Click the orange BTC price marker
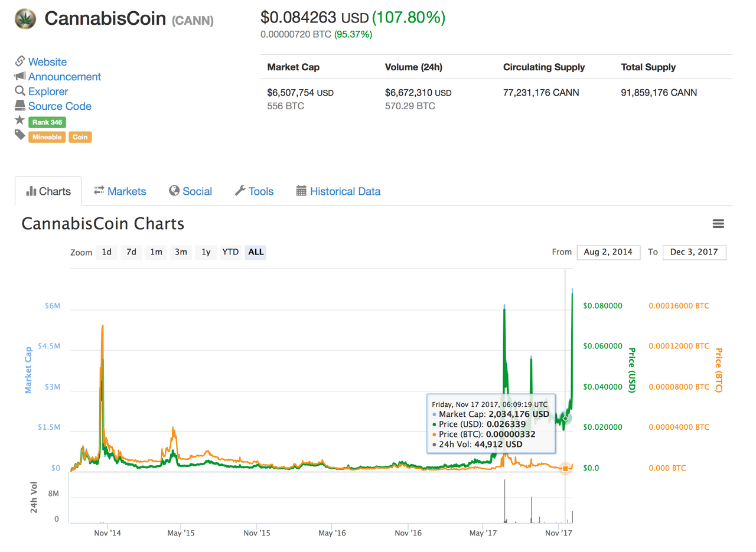Viewport: 756px width, 552px height. (565, 468)
